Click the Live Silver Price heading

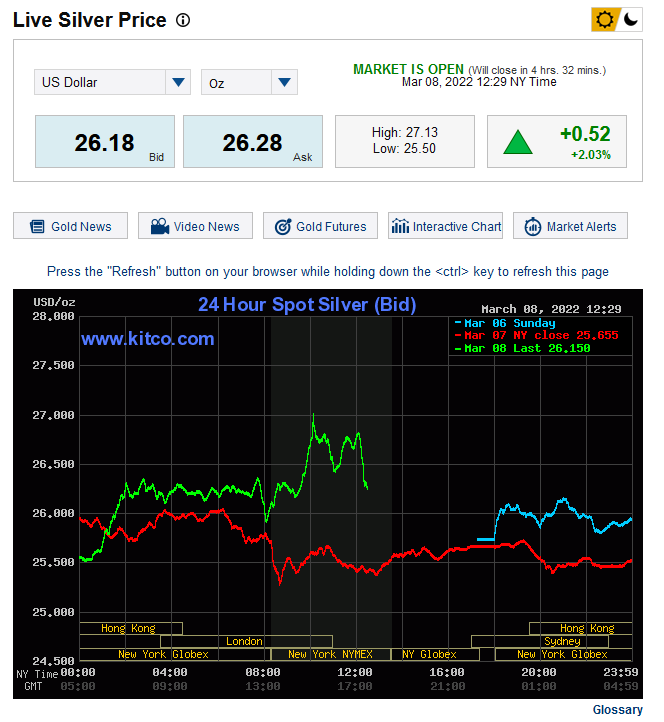pos(90,20)
